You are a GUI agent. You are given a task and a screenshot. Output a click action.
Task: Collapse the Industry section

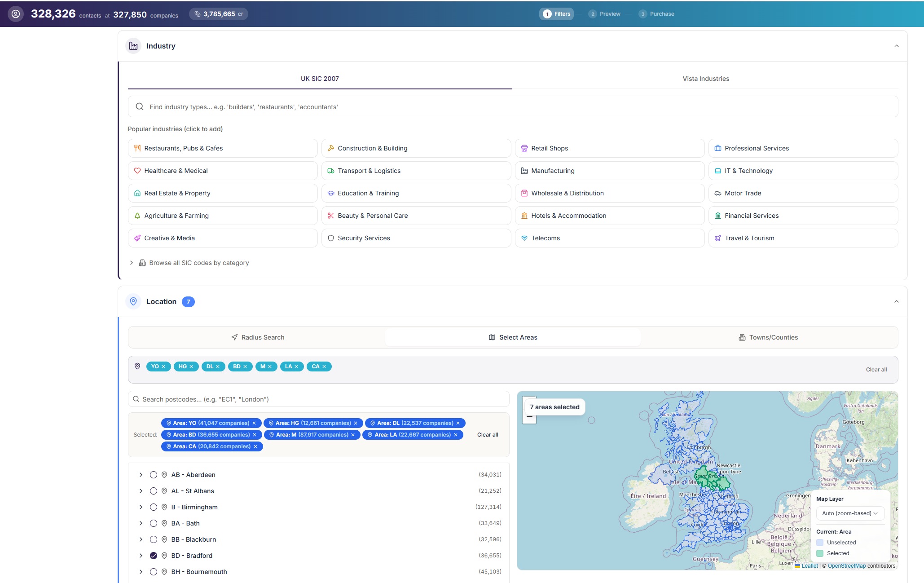(x=896, y=46)
